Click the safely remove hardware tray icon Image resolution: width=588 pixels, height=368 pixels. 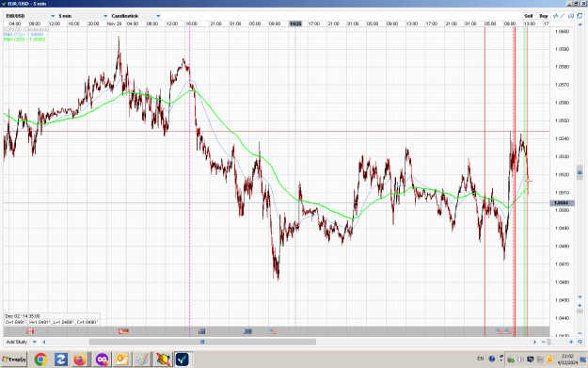(x=510, y=360)
